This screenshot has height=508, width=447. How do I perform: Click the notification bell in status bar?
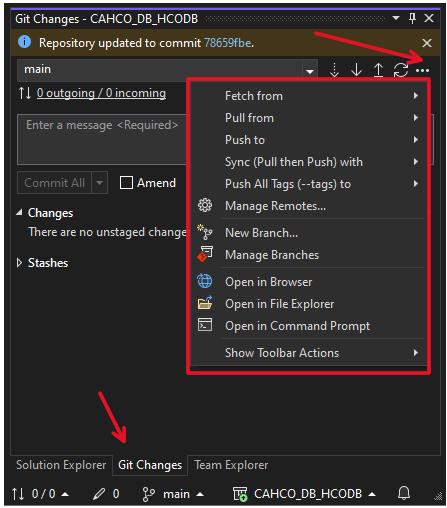click(404, 493)
